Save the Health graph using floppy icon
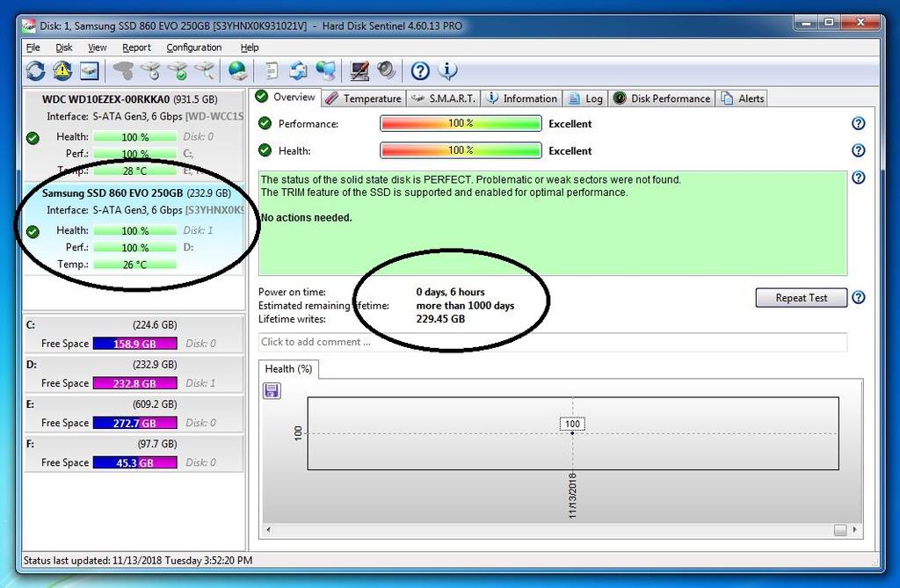Screen dimensions: 900x588 (x=272, y=391)
